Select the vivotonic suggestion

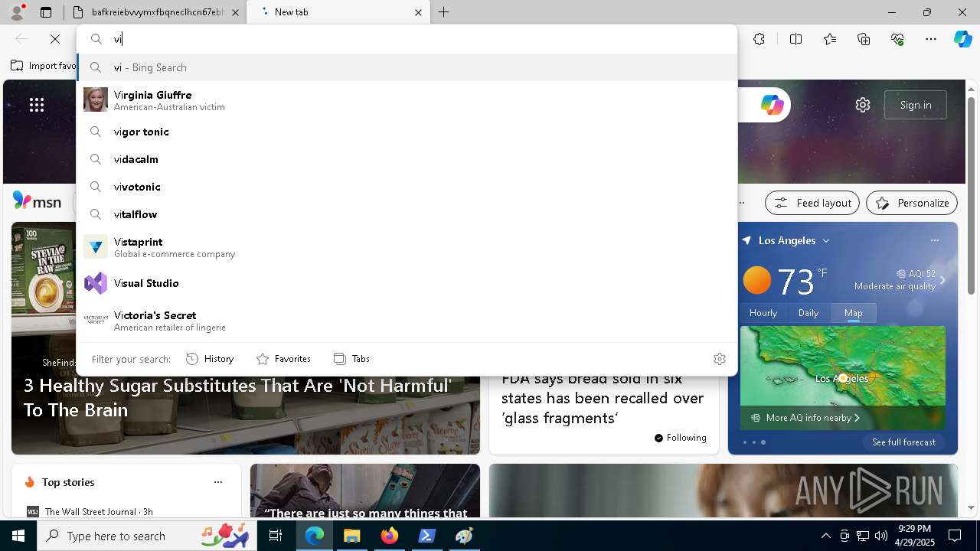(x=407, y=187)
